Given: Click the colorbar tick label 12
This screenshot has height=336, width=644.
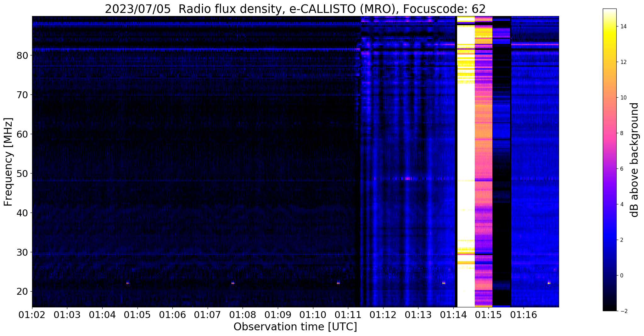Looking at the screenshot, I should pos(623,62).
